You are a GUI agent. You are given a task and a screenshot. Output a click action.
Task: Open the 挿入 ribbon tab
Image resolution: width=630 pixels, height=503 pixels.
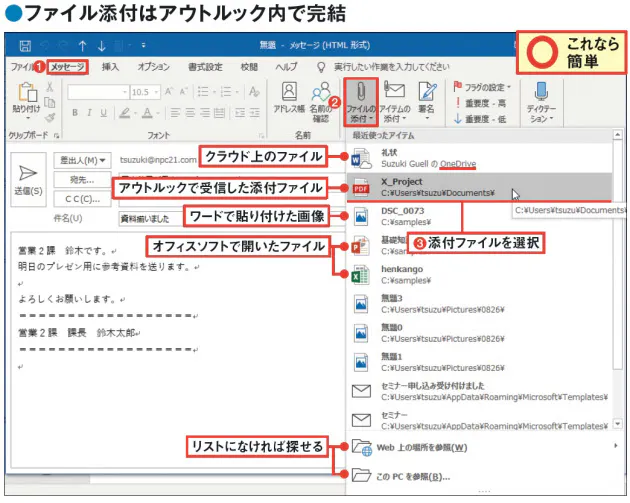coord(110,67)
